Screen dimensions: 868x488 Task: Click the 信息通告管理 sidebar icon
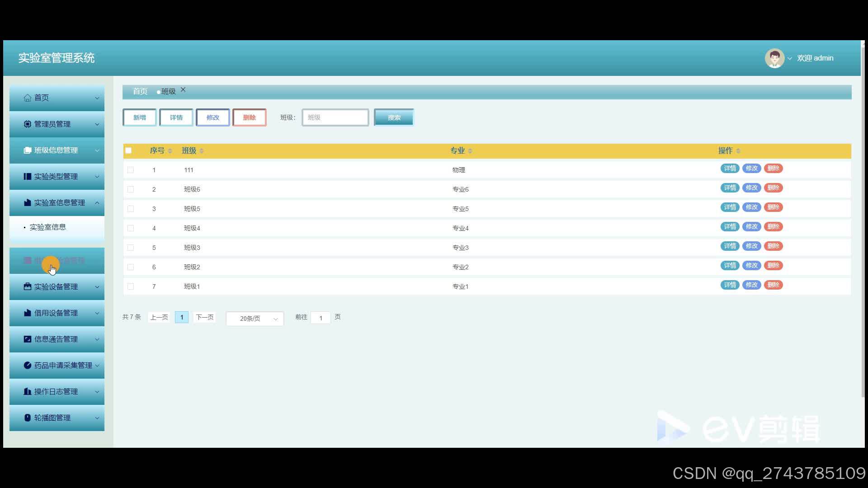point(28,339)
